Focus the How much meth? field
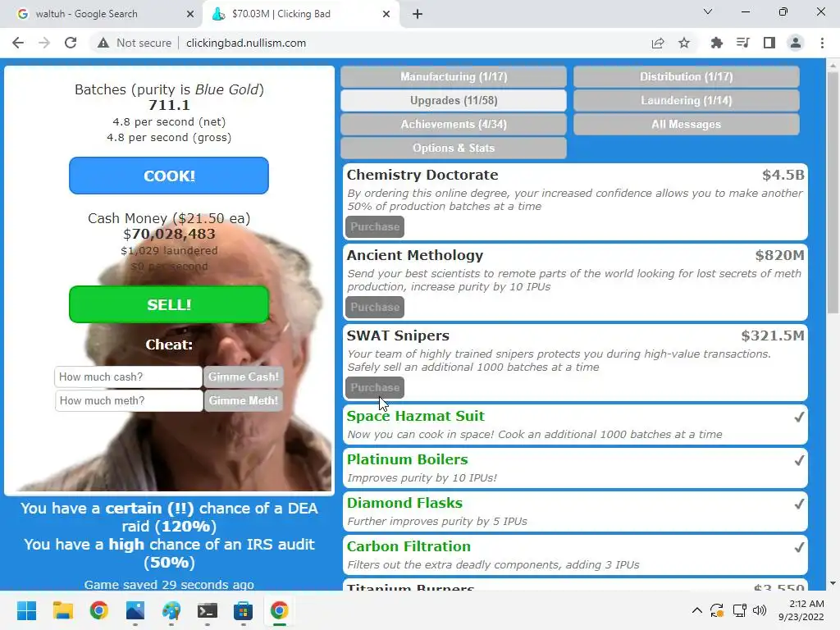Viewport: 840px width, 630px height. [x=129, y=400]
